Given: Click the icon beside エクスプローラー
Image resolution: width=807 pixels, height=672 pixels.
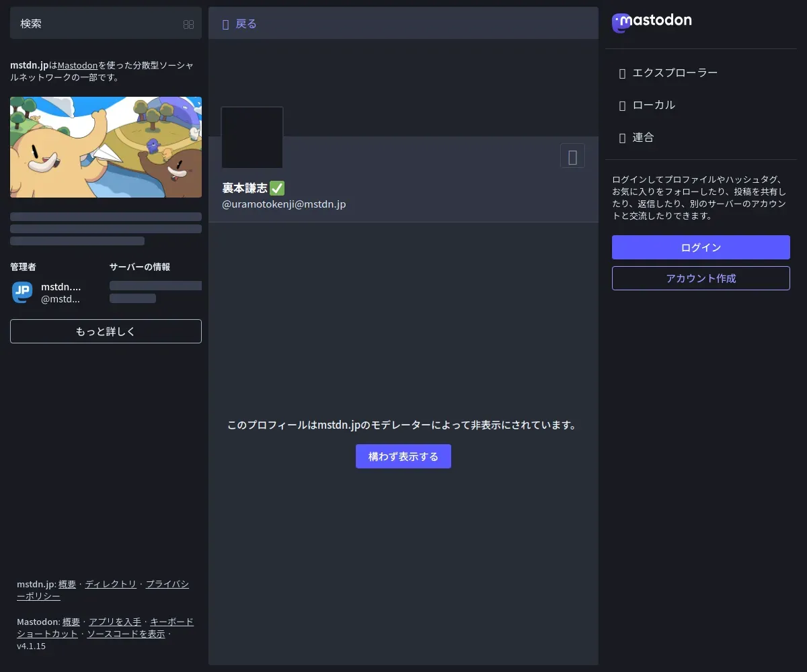Looking at the screenshot, I should (622, 73).
